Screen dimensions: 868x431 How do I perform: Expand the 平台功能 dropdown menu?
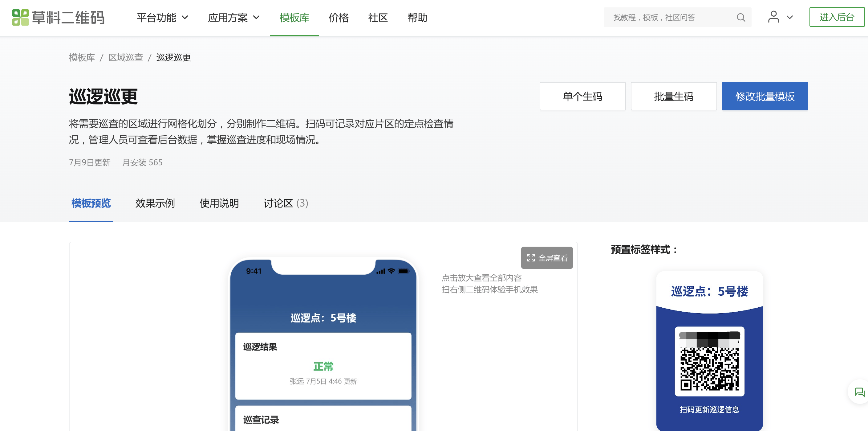click(x=162, y=18)
